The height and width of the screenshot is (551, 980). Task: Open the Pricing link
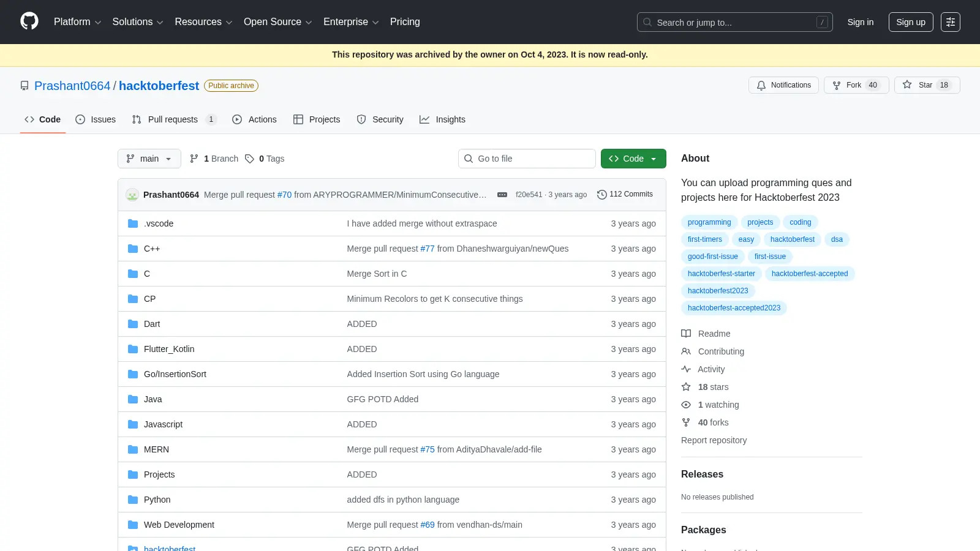point(405,22)
